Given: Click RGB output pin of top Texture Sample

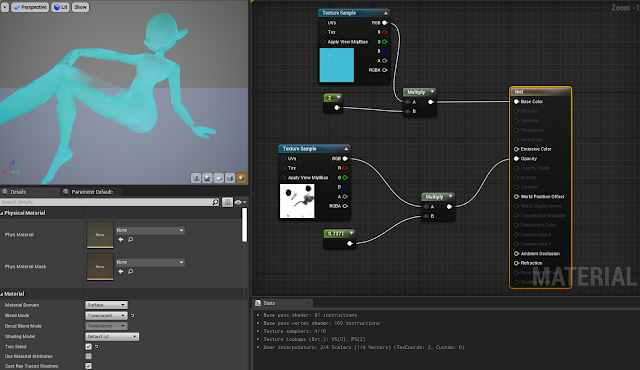Looking at the screenshot, I should (384, 23).
